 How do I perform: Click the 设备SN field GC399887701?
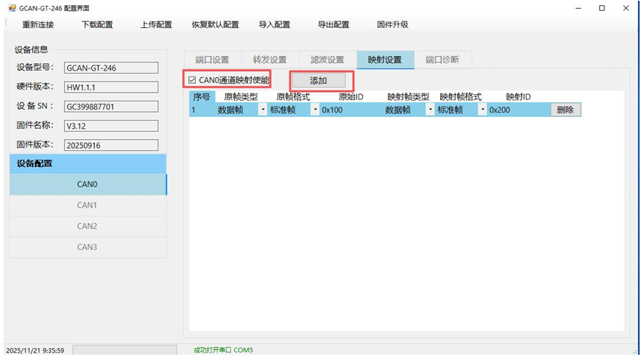click(x=111, y=107)
